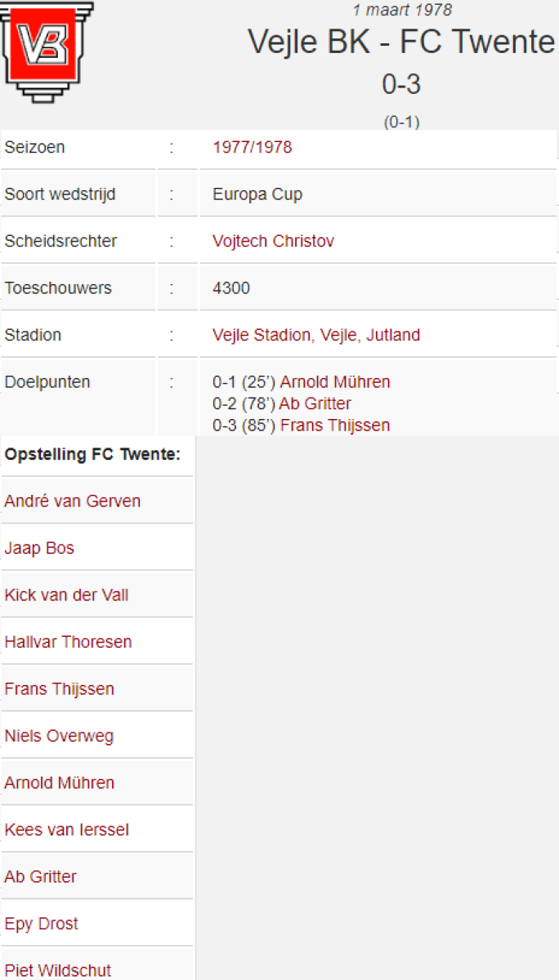
Task: Open Piet Wildschut's player page
Action: click(x=57, y=970)
